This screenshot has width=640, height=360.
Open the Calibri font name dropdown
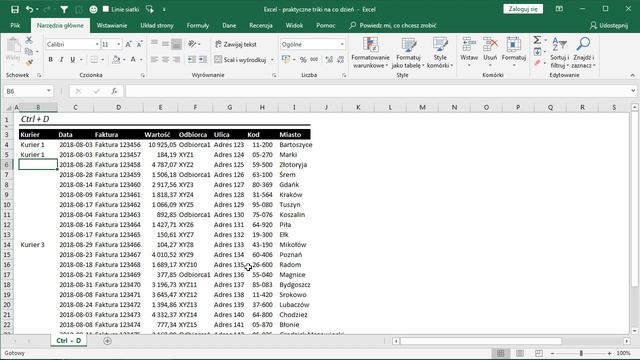(x=97, y=44)
